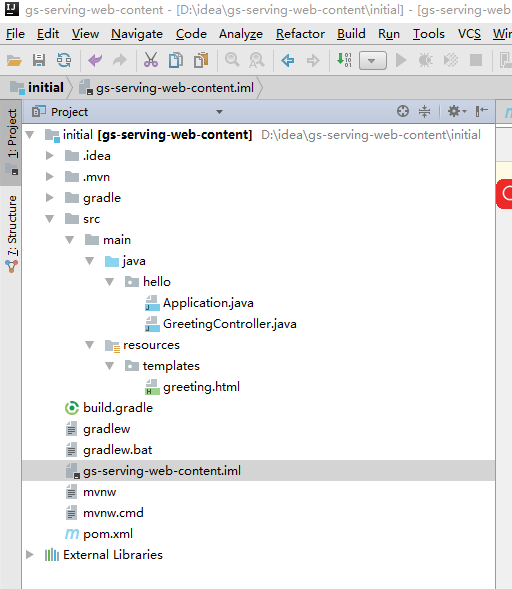
Task: Click the Back navigation arrow
Action: click(x=288, y=60)
